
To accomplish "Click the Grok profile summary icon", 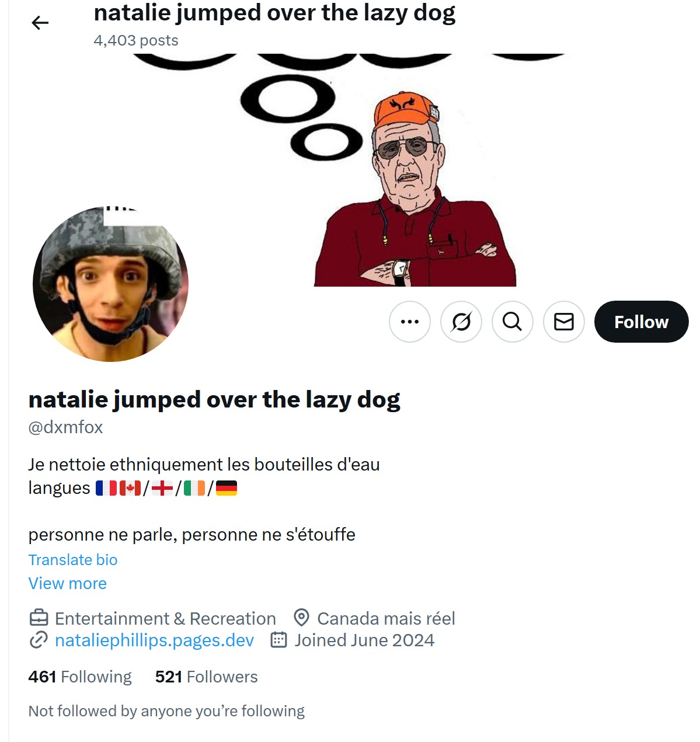I will click(x=461, y=322).
